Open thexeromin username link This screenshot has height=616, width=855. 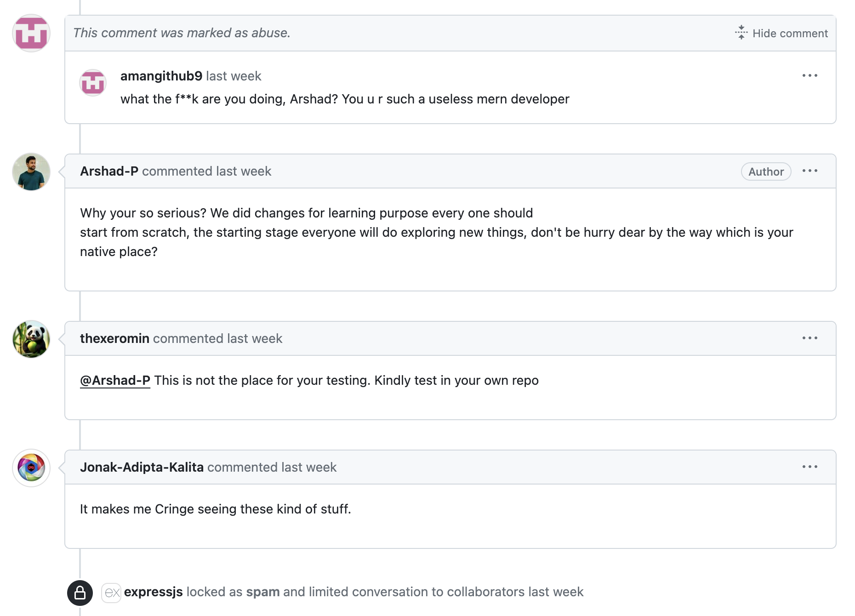114,339
